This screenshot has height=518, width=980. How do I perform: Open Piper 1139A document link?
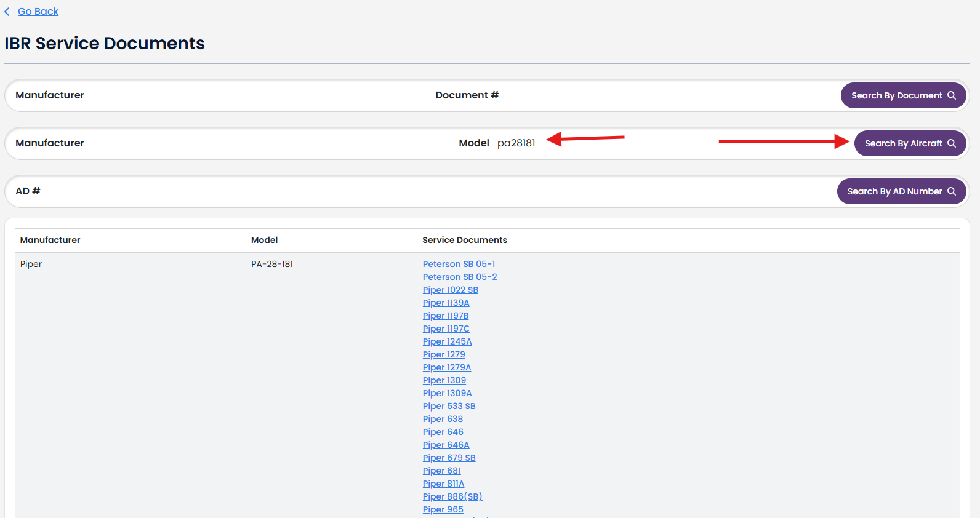coord(446,303)
